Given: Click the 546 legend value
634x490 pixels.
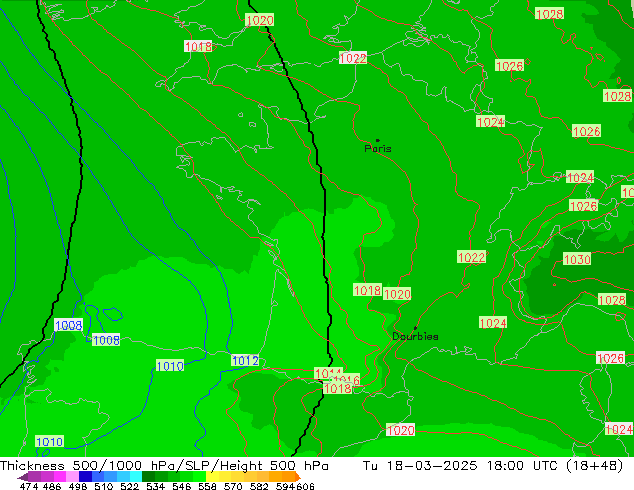Looking at the screenshot, I should (x=181, y=486).
